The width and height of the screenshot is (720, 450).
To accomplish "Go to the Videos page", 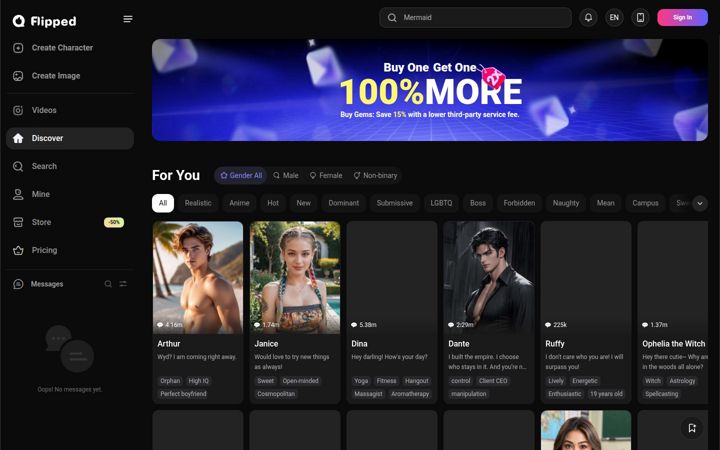I will pyautogui.click(x=70, y=110).
